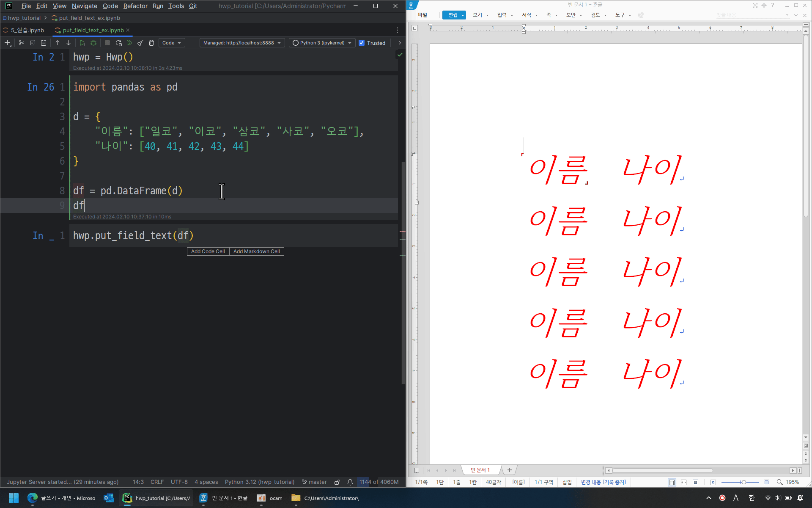Screen dimensions: 812x508
Task: Run the cell and select below
Action: tap(83, 43)
